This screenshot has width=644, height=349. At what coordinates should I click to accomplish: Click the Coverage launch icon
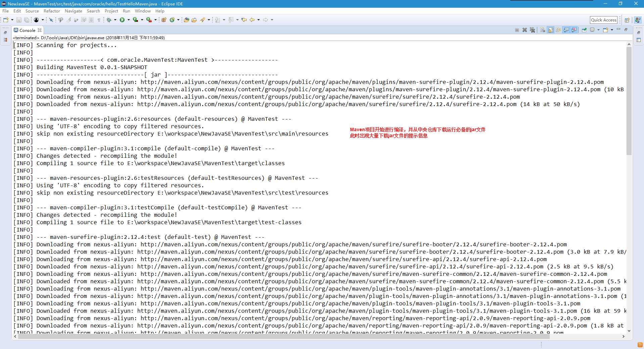135,20
